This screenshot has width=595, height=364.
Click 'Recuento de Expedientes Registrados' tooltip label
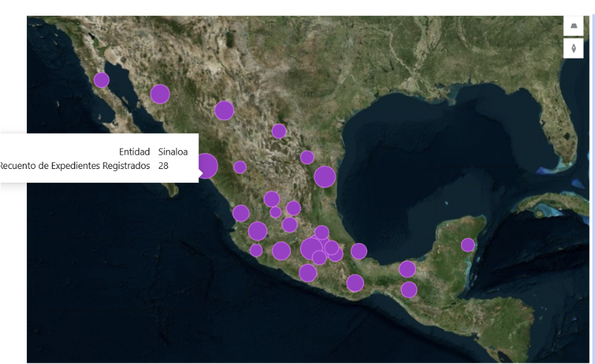point(75,166)
